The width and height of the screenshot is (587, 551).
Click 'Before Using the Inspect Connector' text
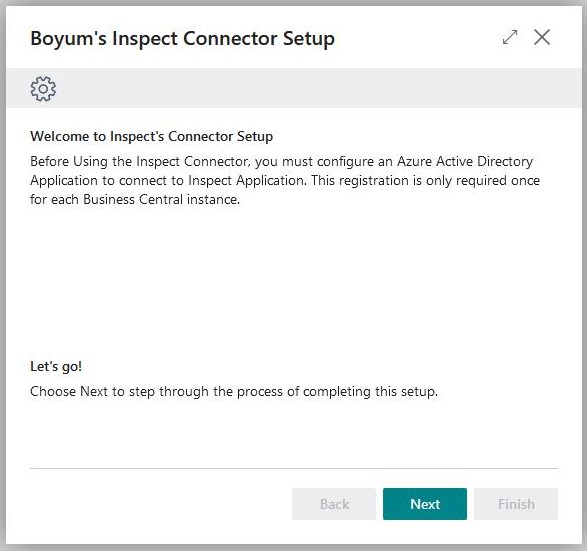140,161
